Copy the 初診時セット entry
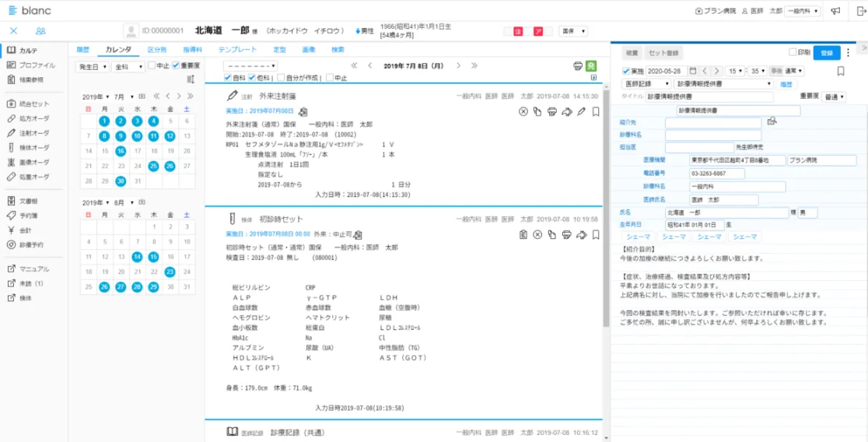Screen dimensions: 868x442 click(551, 235)
